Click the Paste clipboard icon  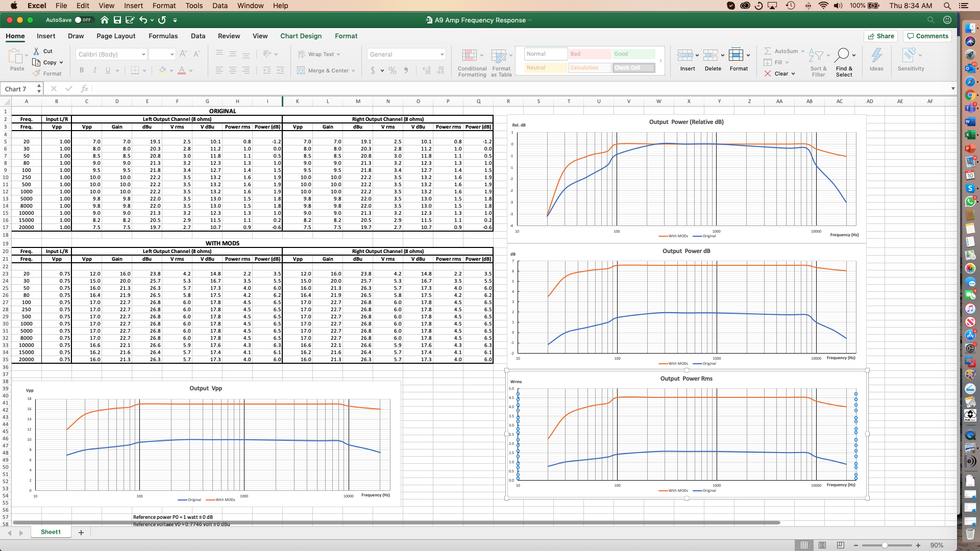(x=16, y=56)
